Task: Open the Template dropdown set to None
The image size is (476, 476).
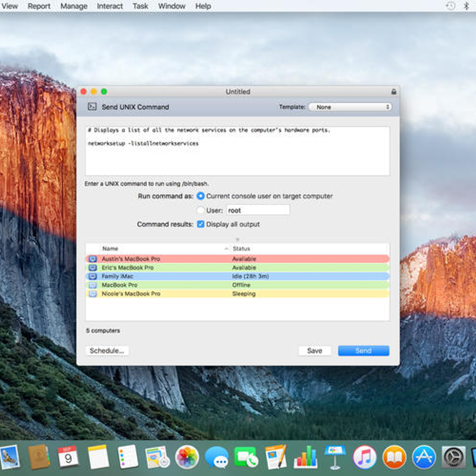Action: [x=349, y=107]
